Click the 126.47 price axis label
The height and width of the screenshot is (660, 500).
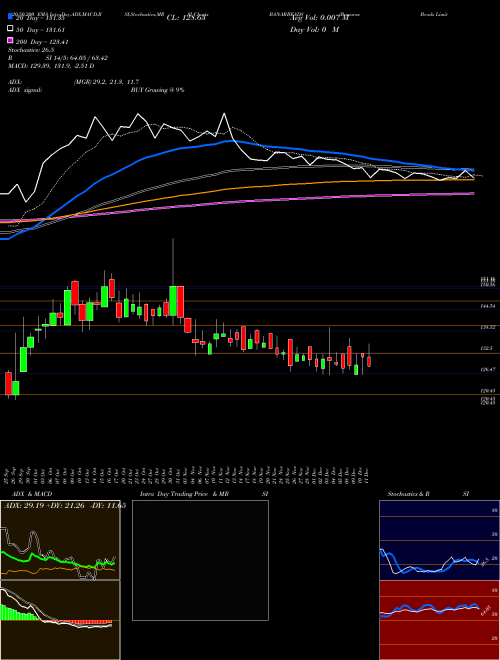(488, 370)
